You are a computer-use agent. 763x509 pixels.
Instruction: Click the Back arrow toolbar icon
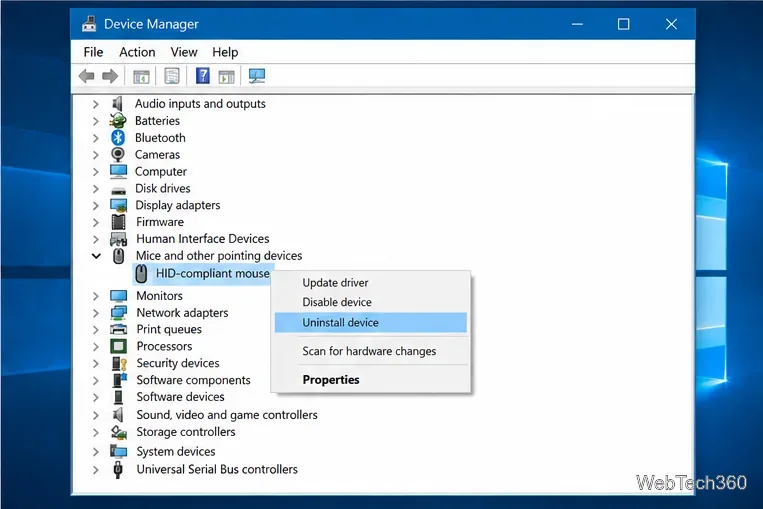[87, 76]
